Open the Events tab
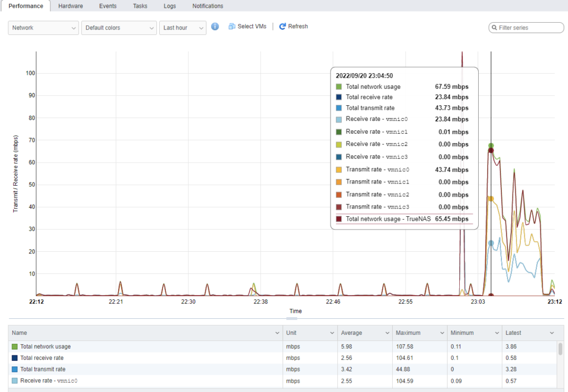The height and width of the screenshot is (392, 568). [108, 6]
